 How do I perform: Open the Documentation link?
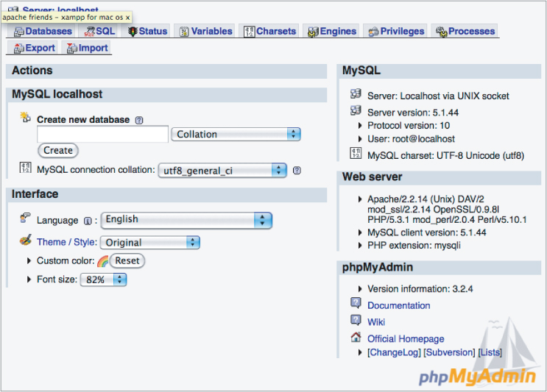click(x=399, y=306)
